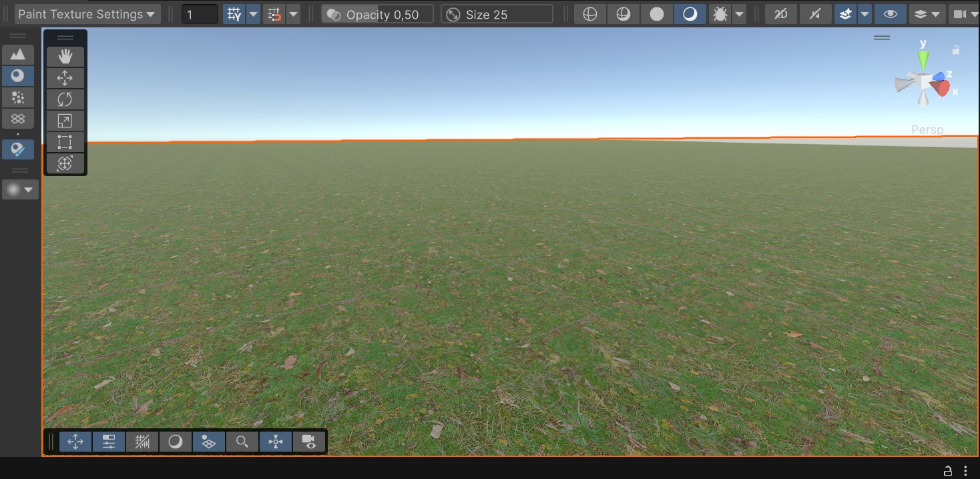Select the Rect transform tool

tap(65, 142)
